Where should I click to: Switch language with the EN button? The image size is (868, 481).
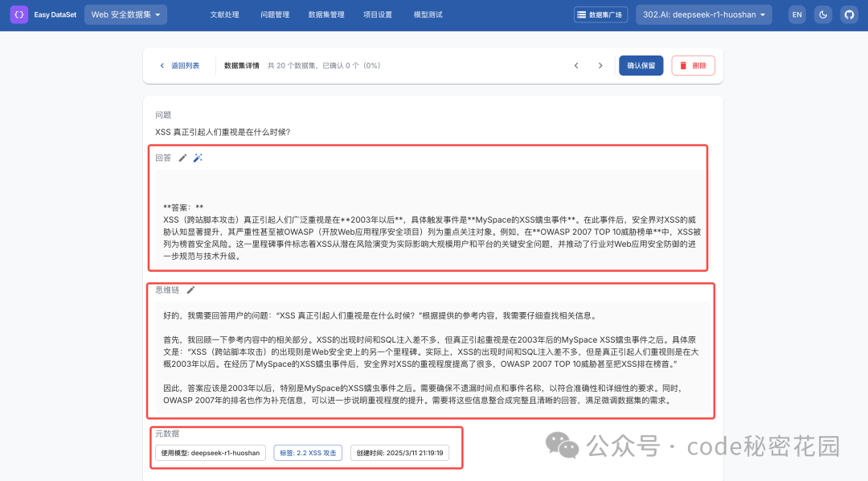point(797,14)
